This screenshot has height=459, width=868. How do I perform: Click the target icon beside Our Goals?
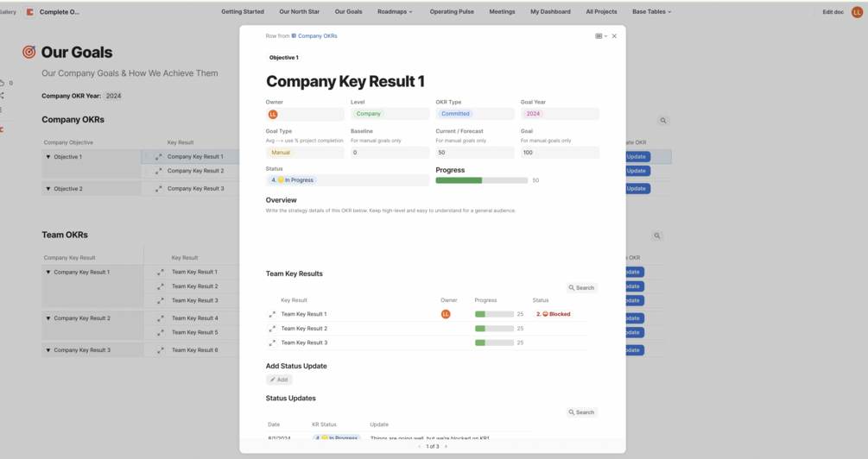click(x=29, y=52)
